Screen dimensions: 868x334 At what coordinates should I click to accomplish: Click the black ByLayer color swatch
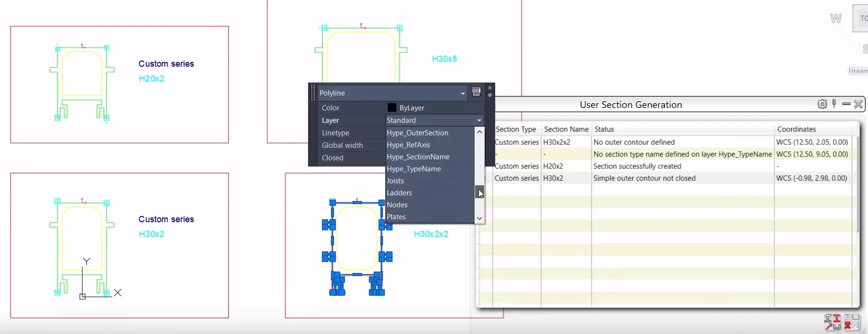[392, 108]
